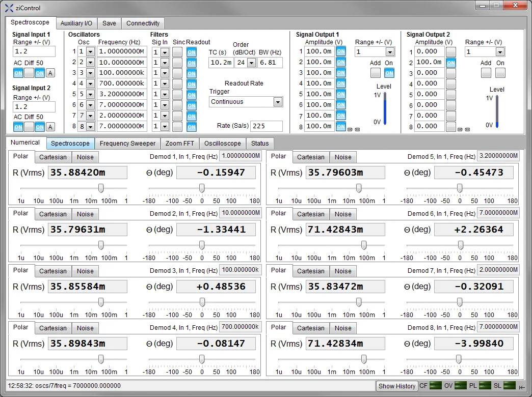Click auto-range A button for Signal Input 1
This screenshot has height=397, width=532.
click(x=50, y=73)
